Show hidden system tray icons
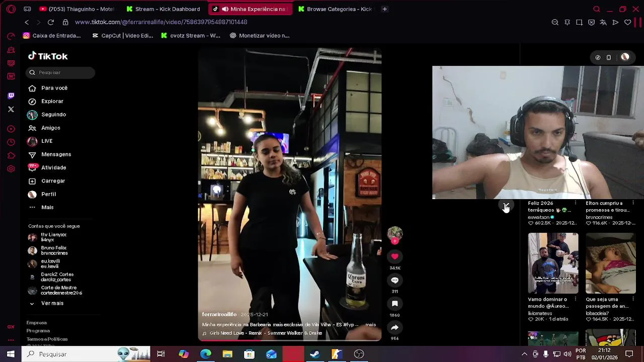The image size is (644, 362). pos(524,354)
